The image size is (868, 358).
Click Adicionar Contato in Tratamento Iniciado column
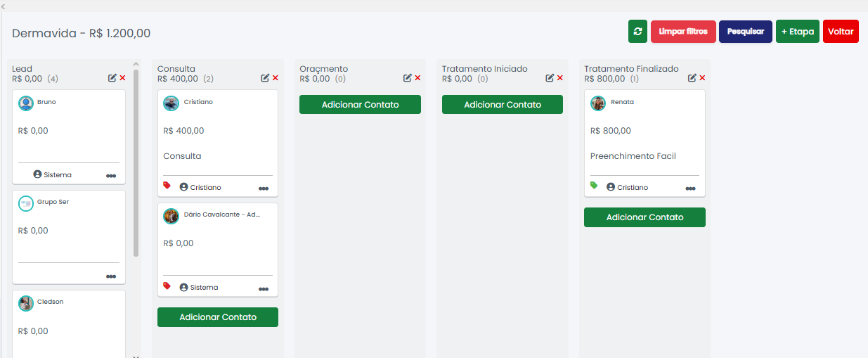[x=503, y=104]
